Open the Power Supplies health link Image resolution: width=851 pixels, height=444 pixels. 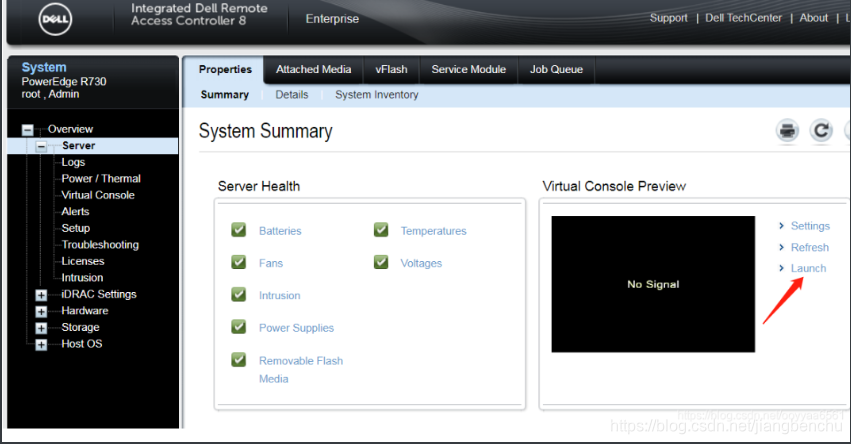point(296,328)
